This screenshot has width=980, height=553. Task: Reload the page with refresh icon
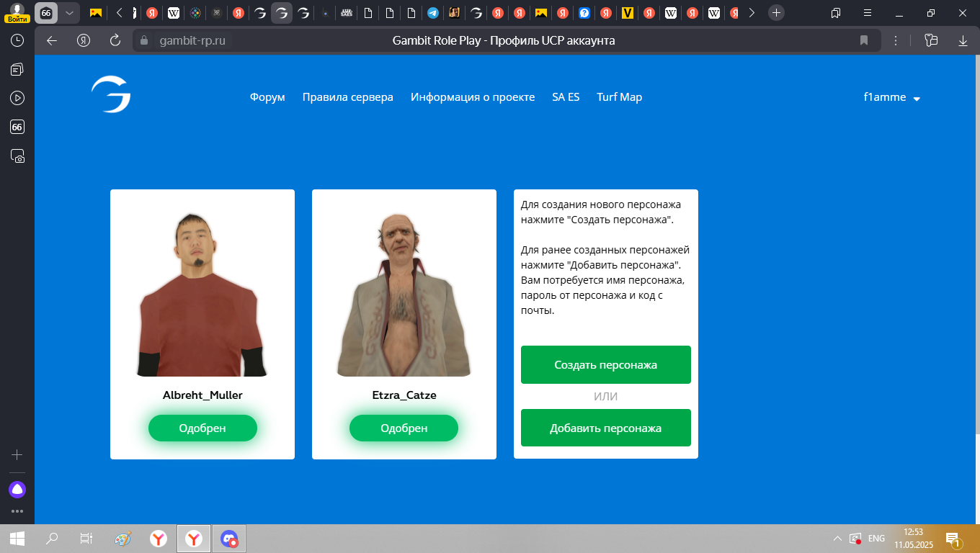115,40
